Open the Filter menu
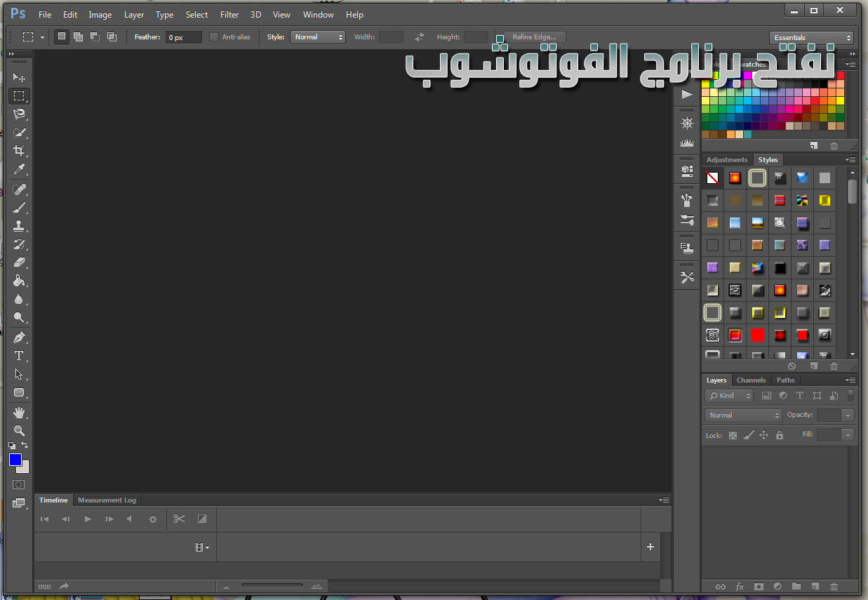The width and height of the screenshot is (868, 600). [x=229, y=15]
